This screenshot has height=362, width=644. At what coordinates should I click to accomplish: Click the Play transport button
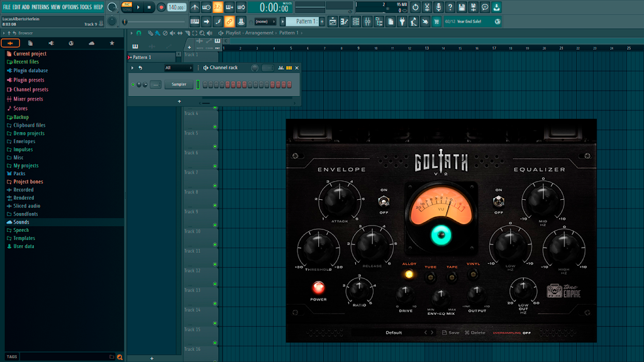click(x=138, y=7)
